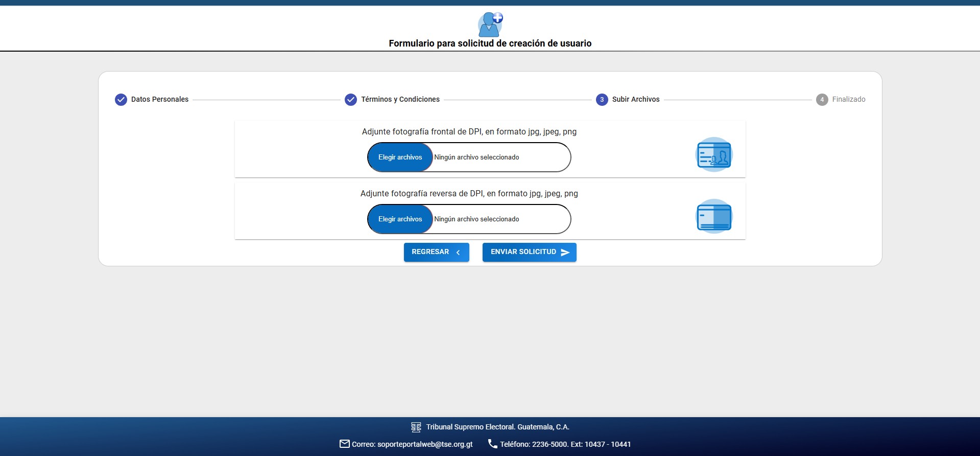Screen dimensions: 980x456
Task: Click 'Ningún archivo seleccionado' in the reverse DPI field
Action: coord(476,219)
